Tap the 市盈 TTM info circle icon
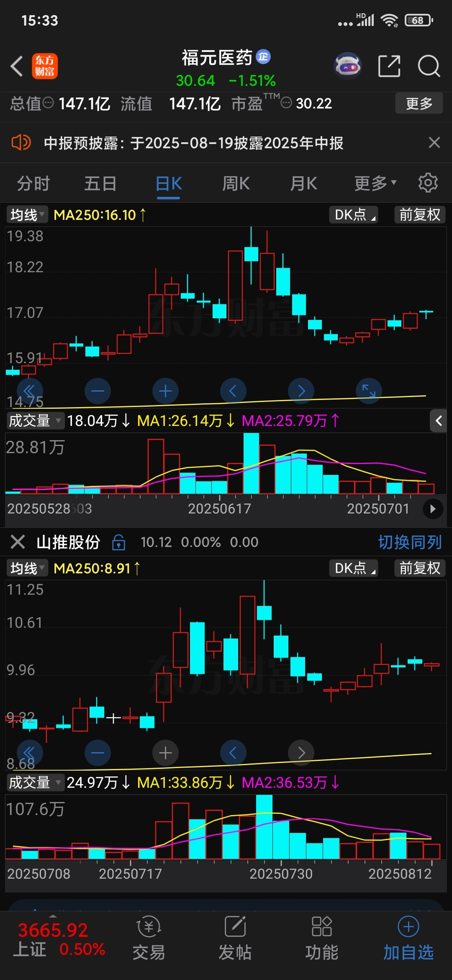Screen dimensions: 452x980 286,103
